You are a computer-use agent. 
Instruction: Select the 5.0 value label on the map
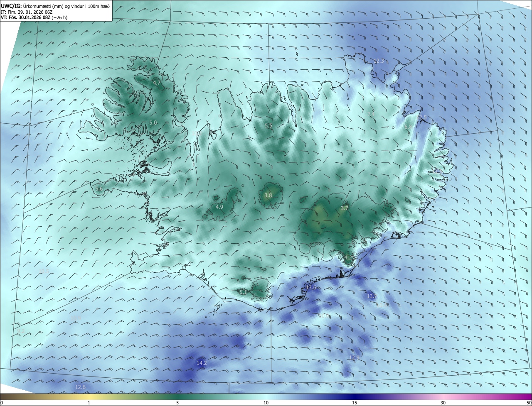click(x=153, y=123)
